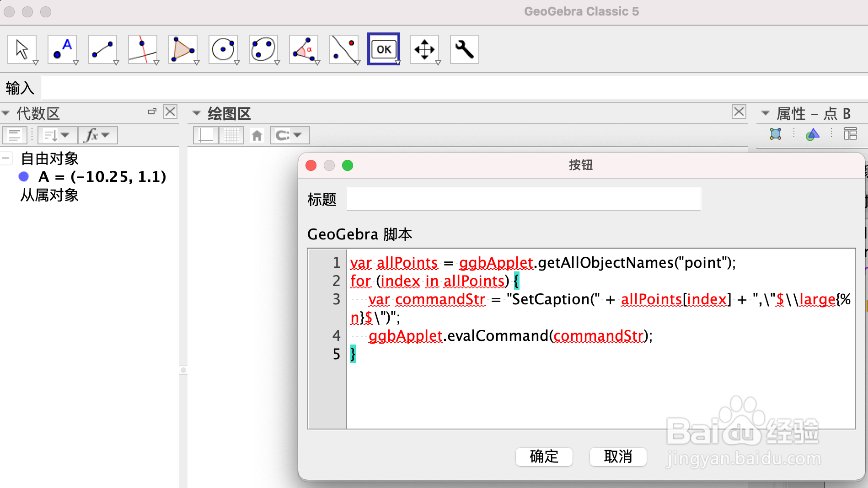
Task: Close the graphics view panel
Action: tap(739, 111)
